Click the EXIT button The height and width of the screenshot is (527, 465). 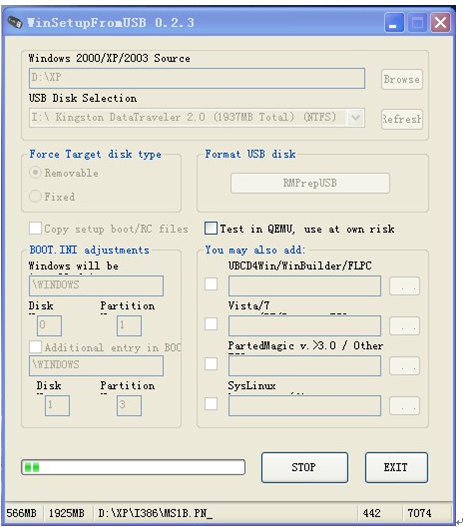point(396,468)
